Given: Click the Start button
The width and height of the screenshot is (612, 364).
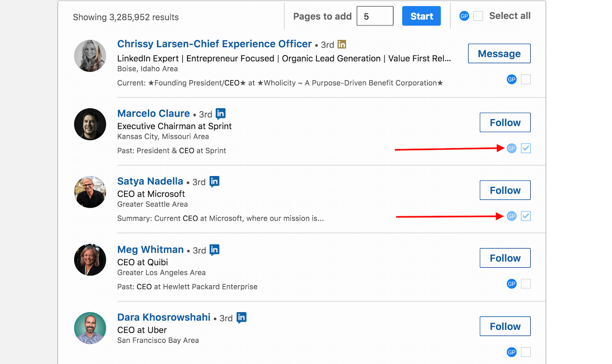Looking at the screenshot, I should coord(421,16).
